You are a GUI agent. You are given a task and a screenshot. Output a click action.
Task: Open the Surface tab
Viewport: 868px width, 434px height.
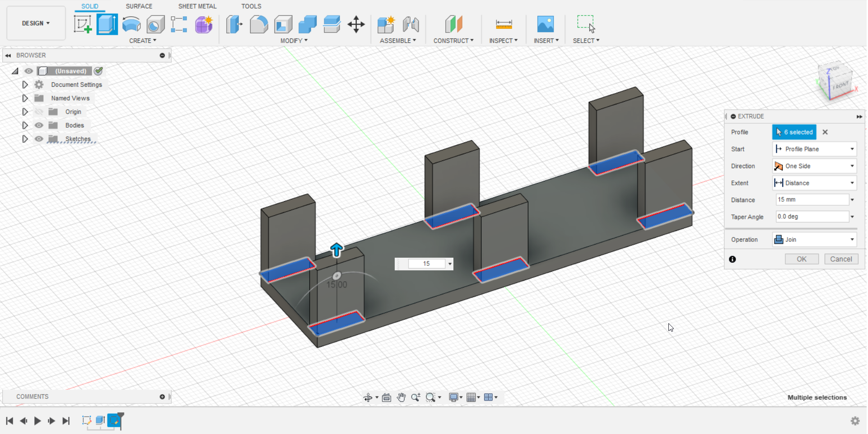point(139,6)
